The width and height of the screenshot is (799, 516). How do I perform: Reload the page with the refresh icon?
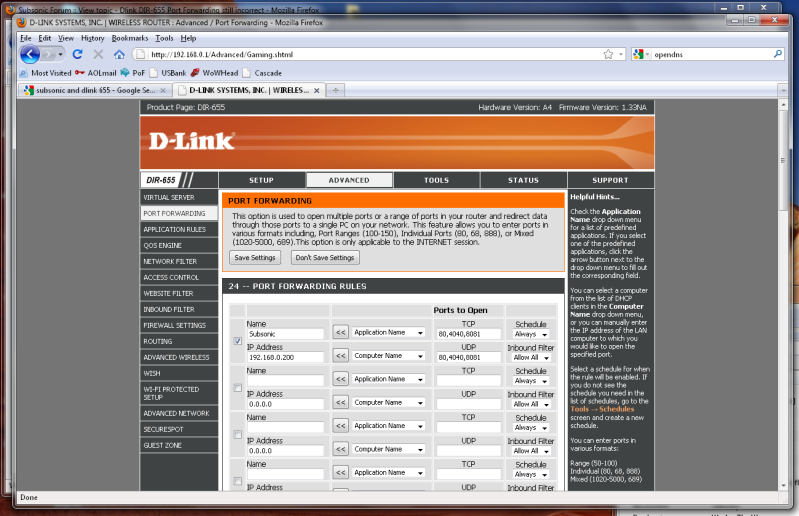click(77, 54)
